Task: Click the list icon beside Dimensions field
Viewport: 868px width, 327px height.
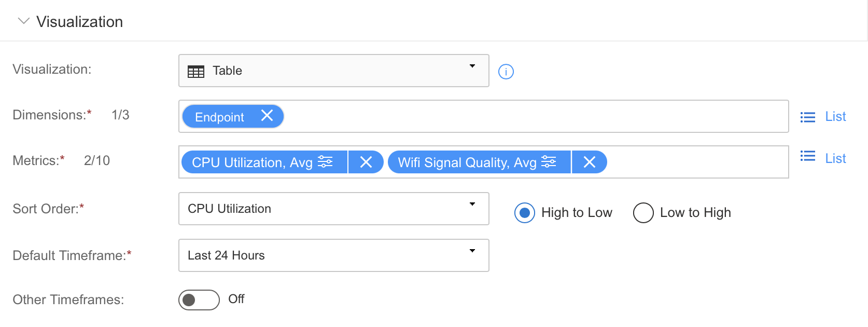Action: click(x=808, y=117)
